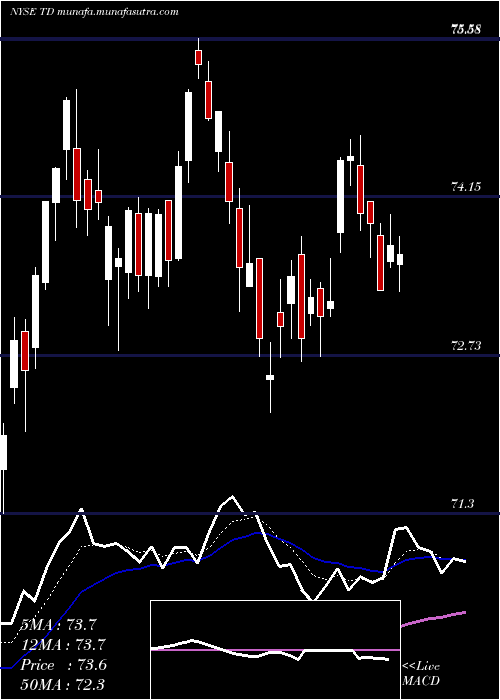Click the Price : 73.6 readout
This screenshot has width=500, height=700.
[63, 665]
